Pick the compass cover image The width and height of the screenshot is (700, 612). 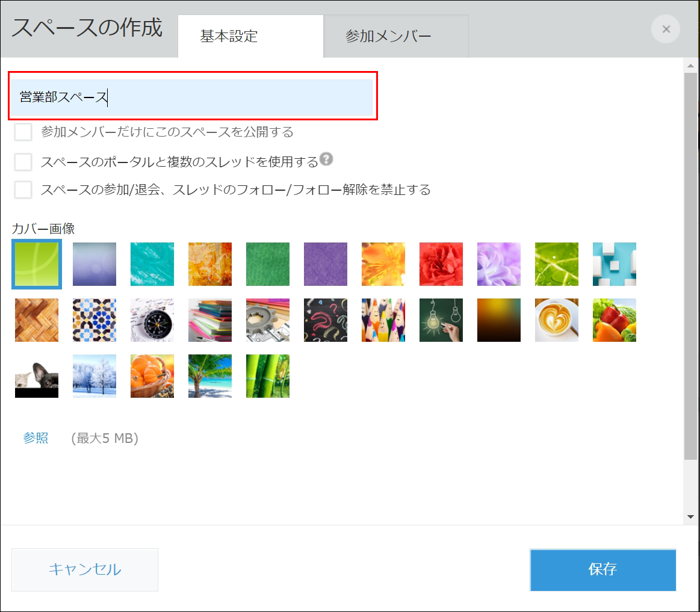pyautogui.click(x=152, y=320)
